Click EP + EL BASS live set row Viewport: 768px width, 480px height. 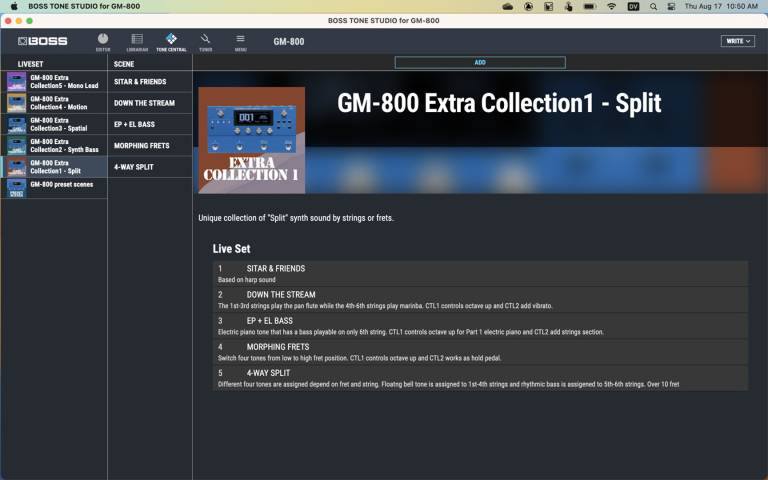[480, 325]
